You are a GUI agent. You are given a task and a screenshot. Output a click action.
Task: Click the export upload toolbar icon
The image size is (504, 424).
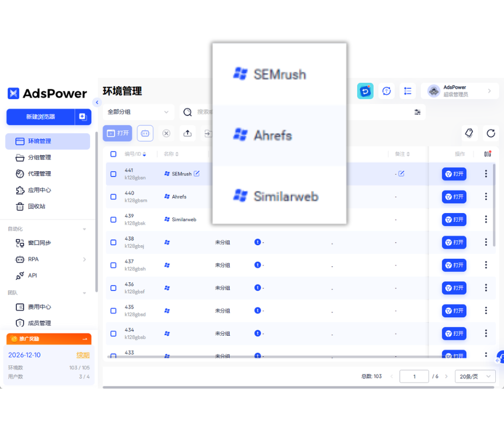[188, 134]
